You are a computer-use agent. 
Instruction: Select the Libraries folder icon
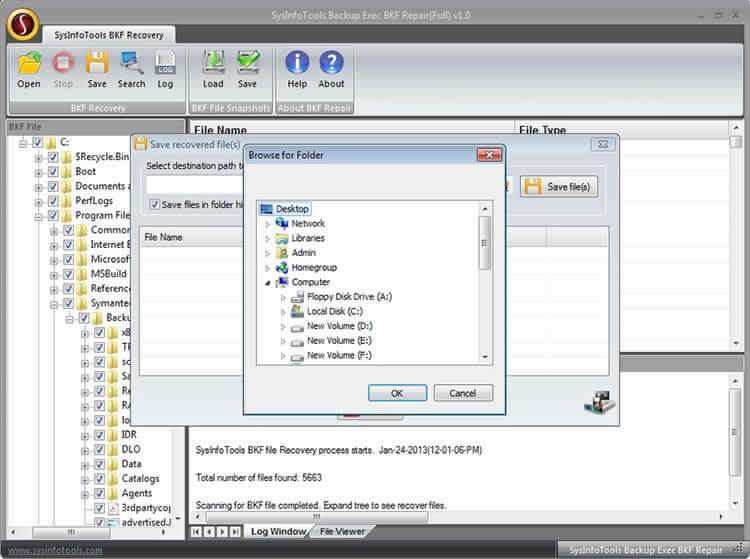click(x=282, y=238)
